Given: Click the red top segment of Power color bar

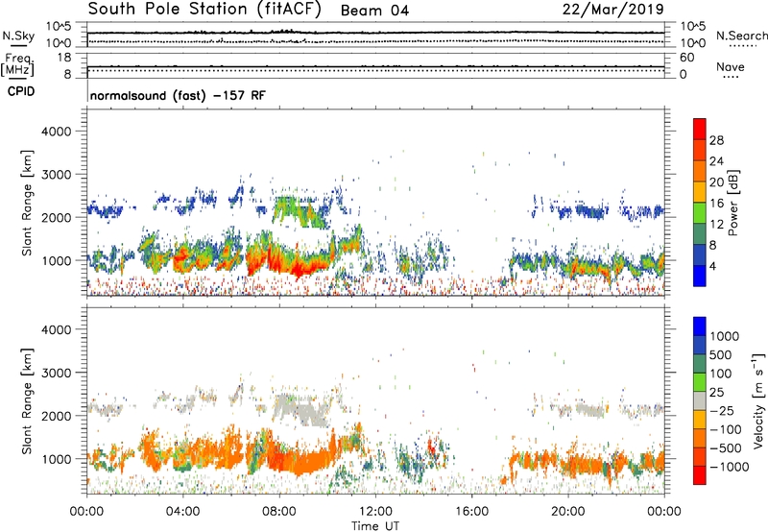Looking at the screenshot, I should click(x=700, y=129).
